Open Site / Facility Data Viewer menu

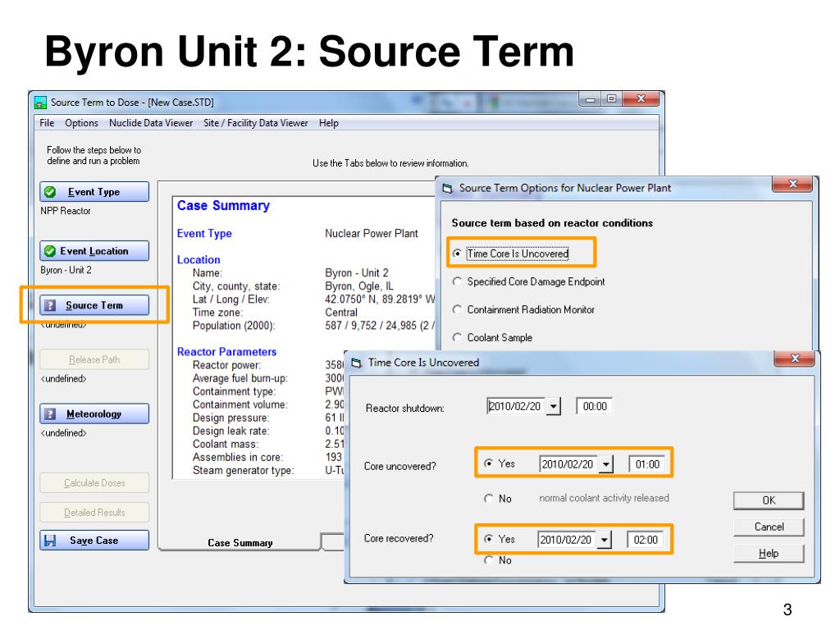(x=256, y=123)
